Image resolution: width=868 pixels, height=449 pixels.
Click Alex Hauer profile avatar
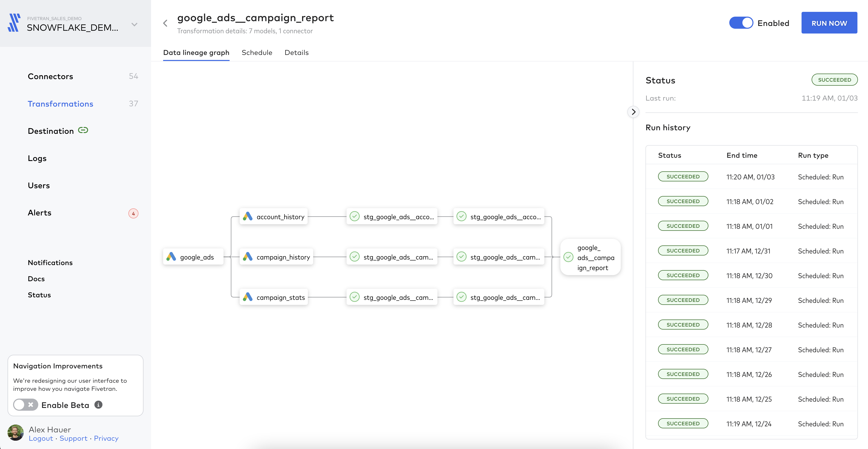pyautogui.click(x=16, y=433)
